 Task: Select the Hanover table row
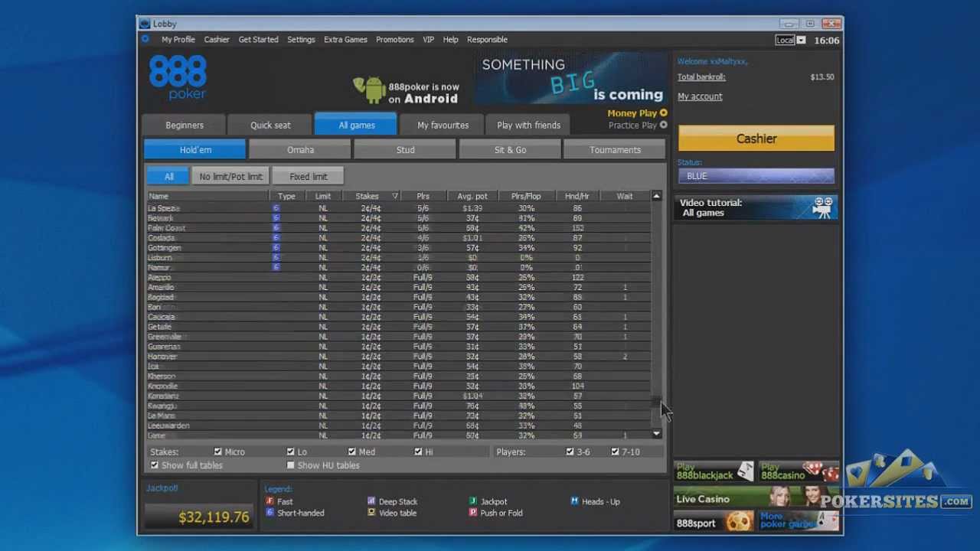click(x=398, y=357)
